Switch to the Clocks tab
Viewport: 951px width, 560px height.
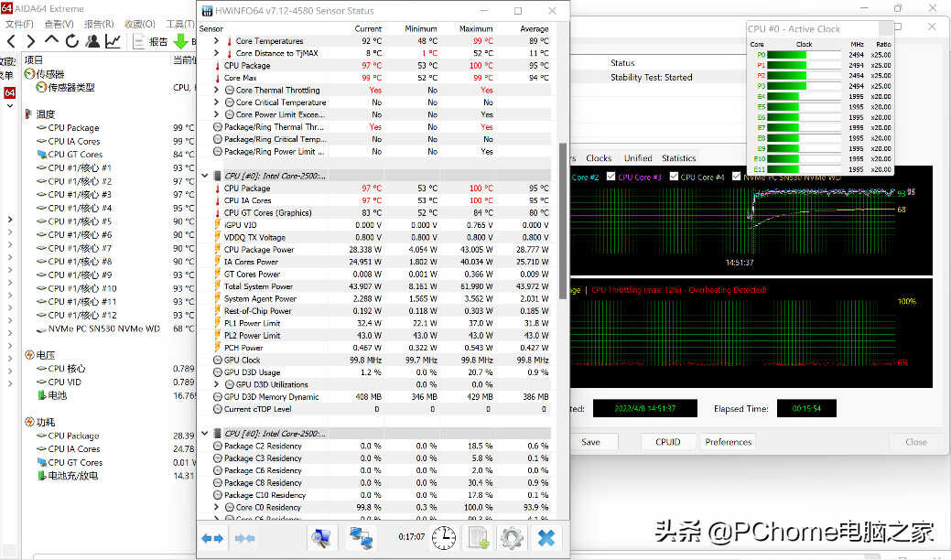click(599, 157)
